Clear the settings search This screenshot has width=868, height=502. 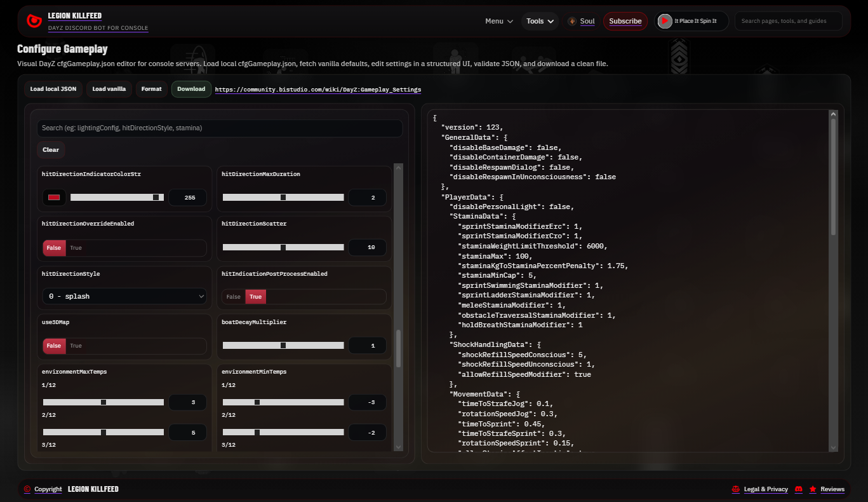click(51, 150)
